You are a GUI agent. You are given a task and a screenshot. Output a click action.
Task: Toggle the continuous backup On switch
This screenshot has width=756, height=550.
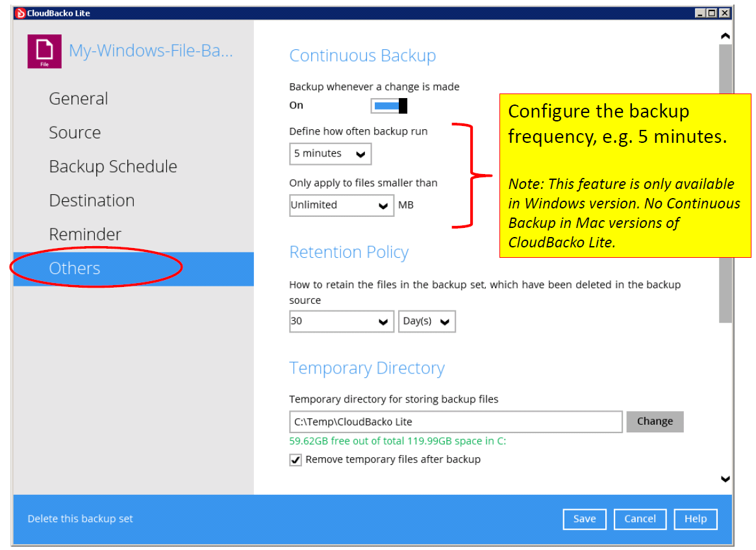pos(389,106)
